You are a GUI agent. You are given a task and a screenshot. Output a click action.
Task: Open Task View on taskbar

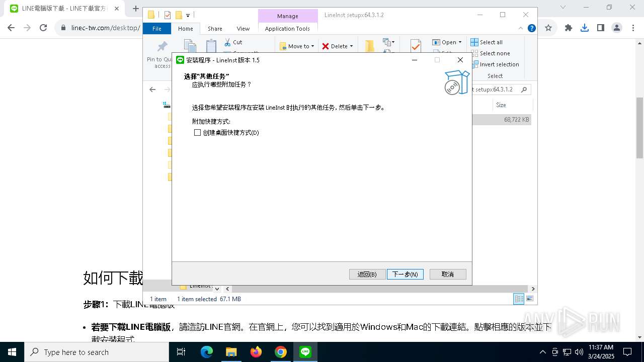[x=181, y=352]
